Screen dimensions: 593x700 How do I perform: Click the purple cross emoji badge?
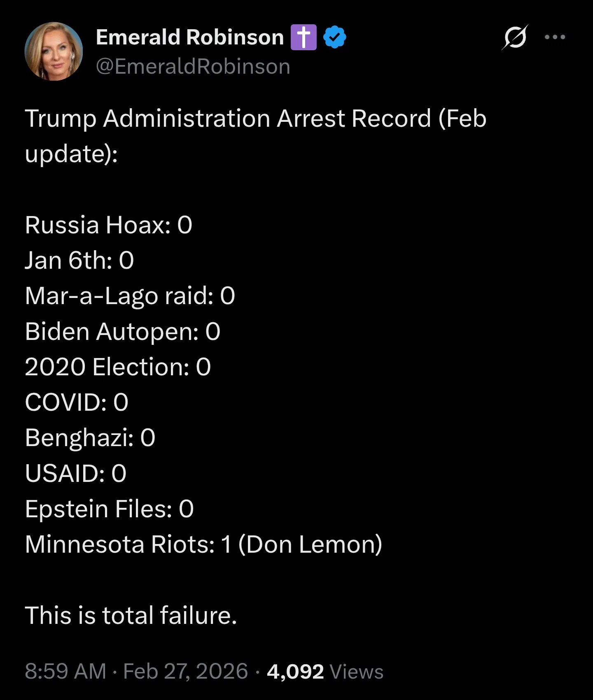click(x=304, y=37)
